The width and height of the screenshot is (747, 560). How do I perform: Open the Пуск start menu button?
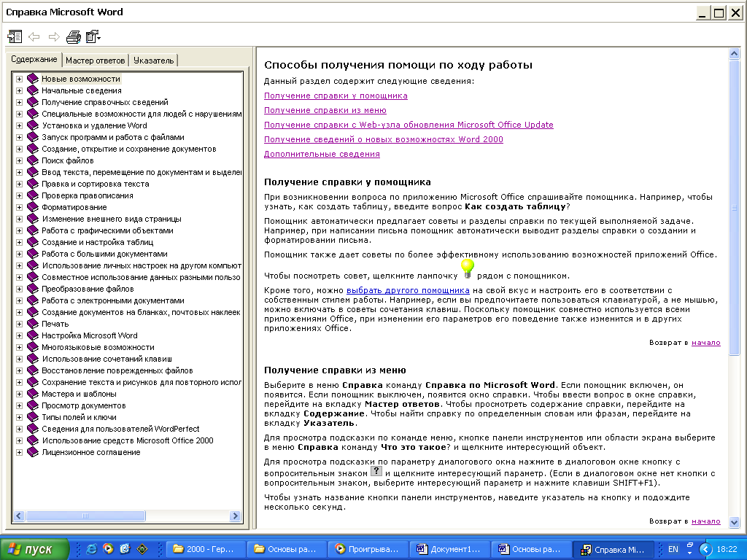coord(35,549)
